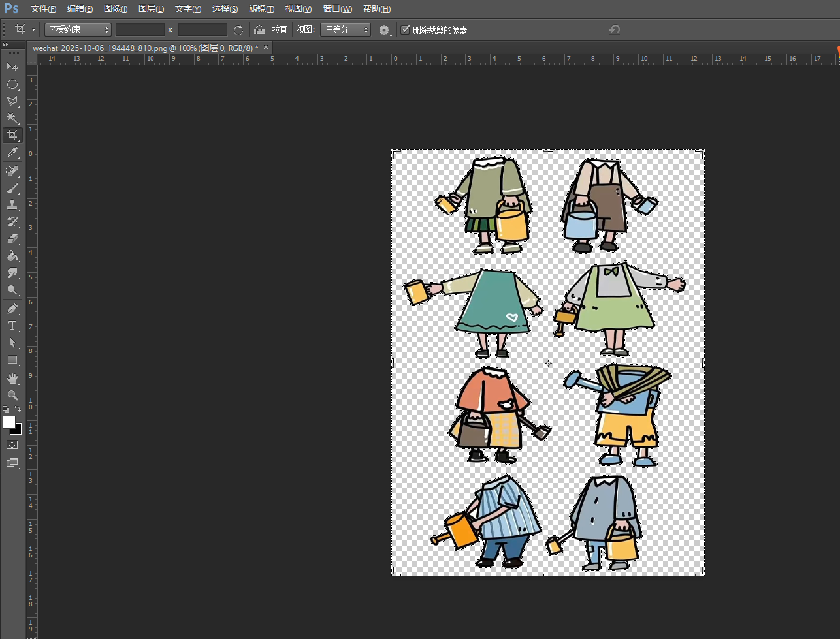Image resolution: width=840 pixels, height=639 pixels.
Task: Click the 拉直 straighten button
Action: 279,30
